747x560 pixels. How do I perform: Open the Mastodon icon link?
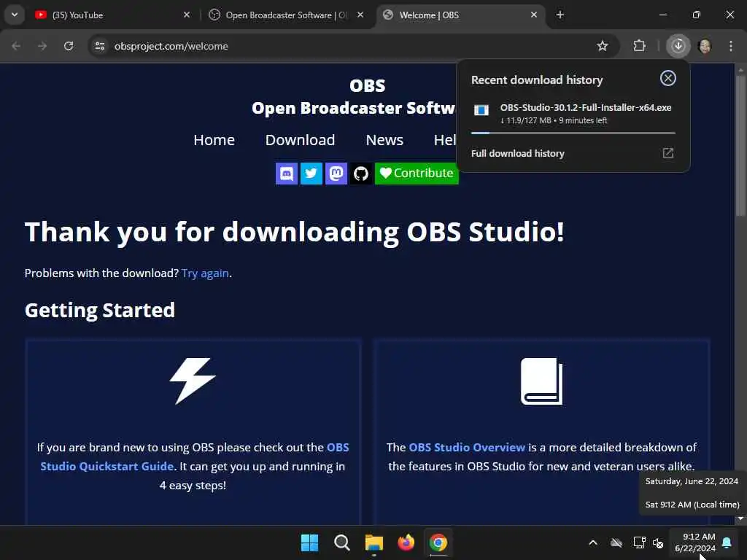tap(336, 174)
